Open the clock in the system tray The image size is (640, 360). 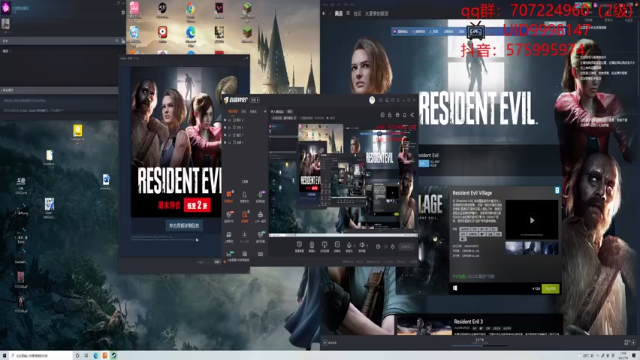(624, 356)
